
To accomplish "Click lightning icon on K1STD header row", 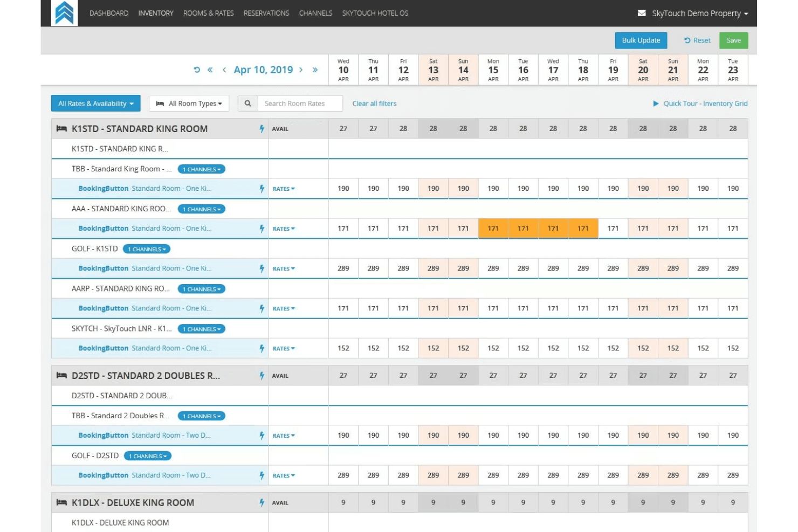I will (262, 129).
